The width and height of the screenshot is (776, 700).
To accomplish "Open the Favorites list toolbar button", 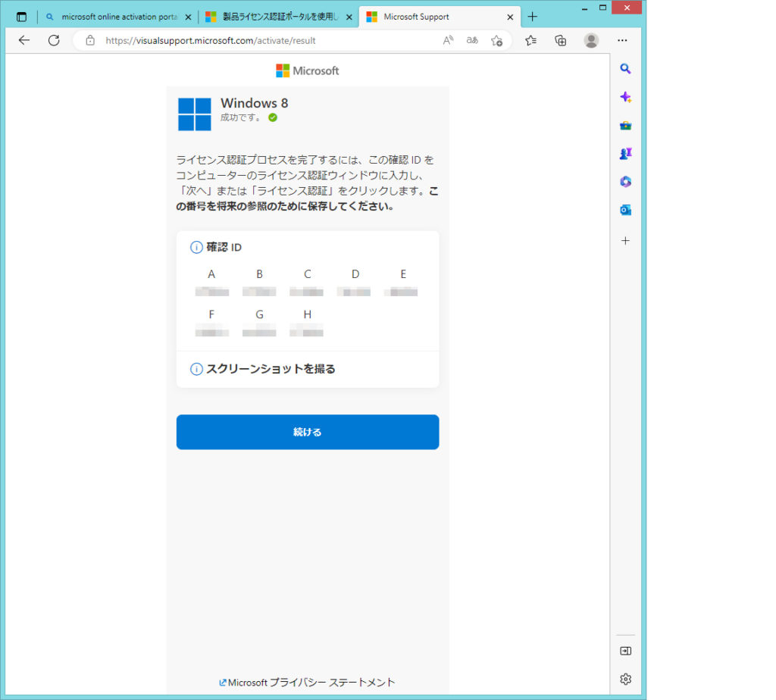I will coord(530,41).
